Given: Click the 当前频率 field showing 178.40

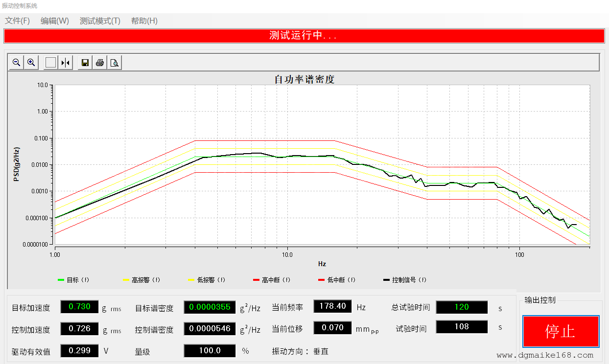Looking at the screenshot, I should tap(332, 306).
